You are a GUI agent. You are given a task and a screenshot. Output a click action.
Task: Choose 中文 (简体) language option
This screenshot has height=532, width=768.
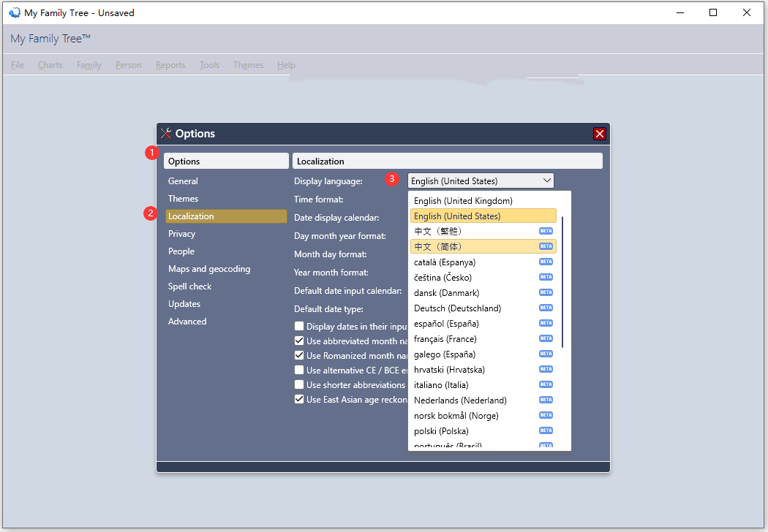click(483, 247)
